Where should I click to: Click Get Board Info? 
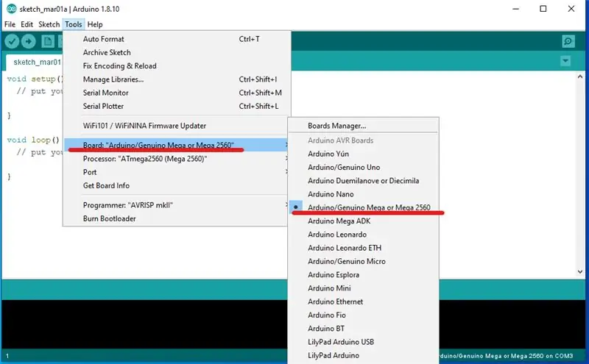(177, 186)
